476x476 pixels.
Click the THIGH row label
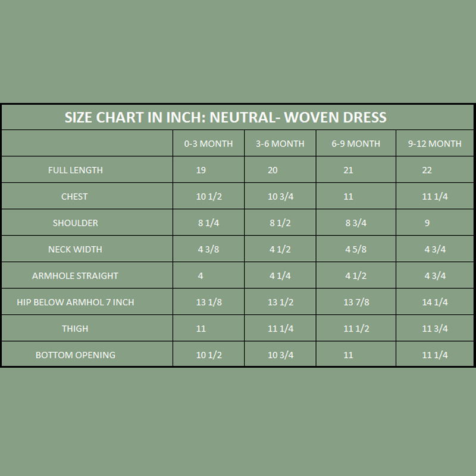[x=75, y=328]
